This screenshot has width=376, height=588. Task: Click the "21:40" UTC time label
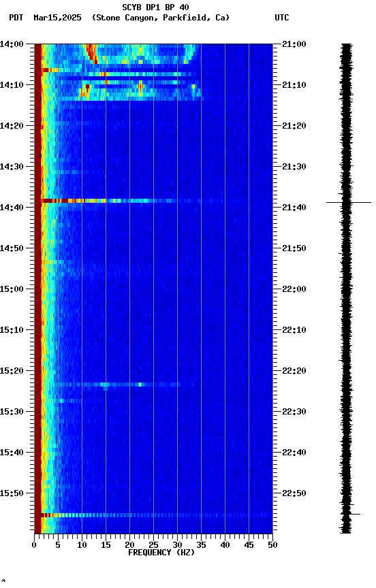point(294,208)
